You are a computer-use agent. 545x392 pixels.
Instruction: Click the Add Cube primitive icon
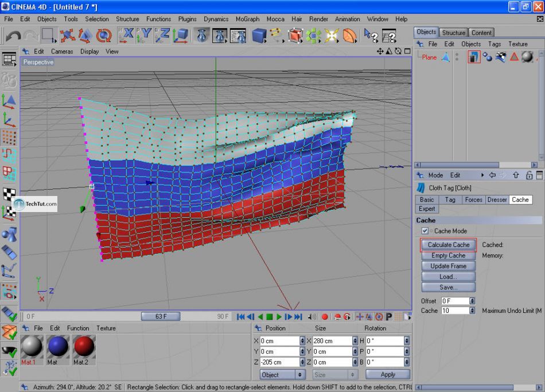(x=259, y=36)
